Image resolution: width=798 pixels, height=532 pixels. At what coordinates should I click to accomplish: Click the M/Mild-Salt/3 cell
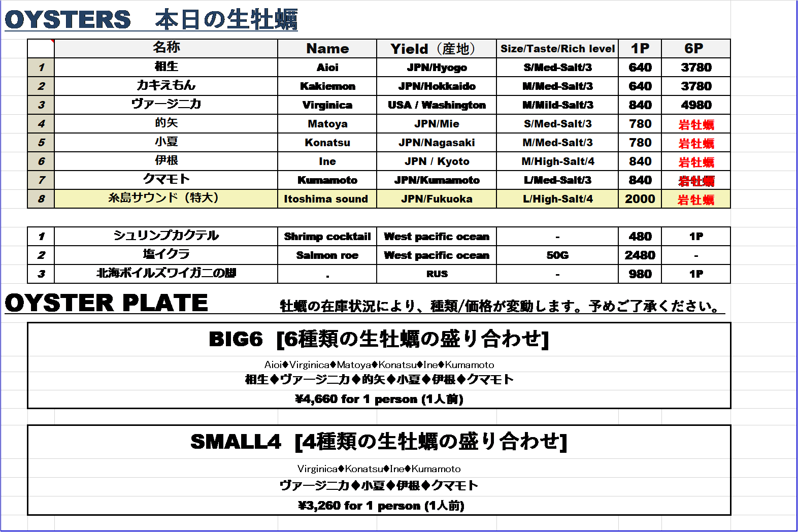[x=557, y=105]
